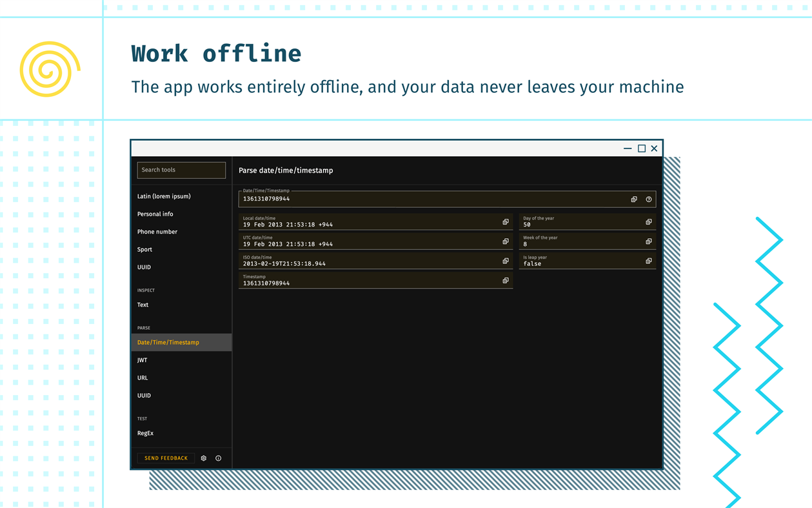Click the yellow spiral logo

(x=50, y=69)
